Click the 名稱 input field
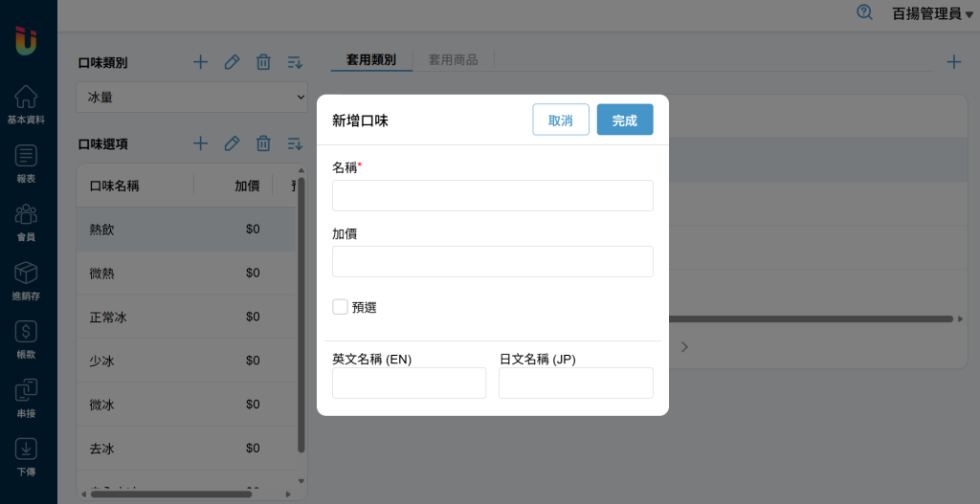Screen dimensions: 980x504 tap(492, 195)
